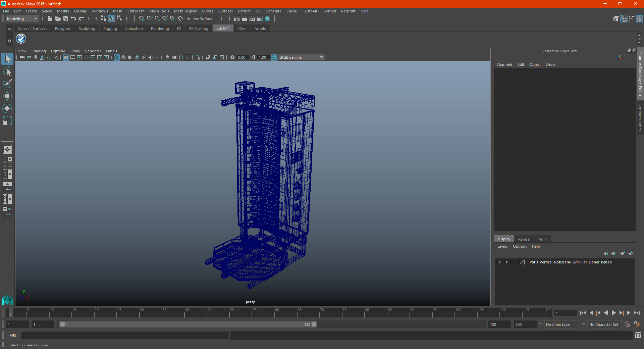
Task: Redo the action with the right curved arrow
Action: tap(81, 19)
